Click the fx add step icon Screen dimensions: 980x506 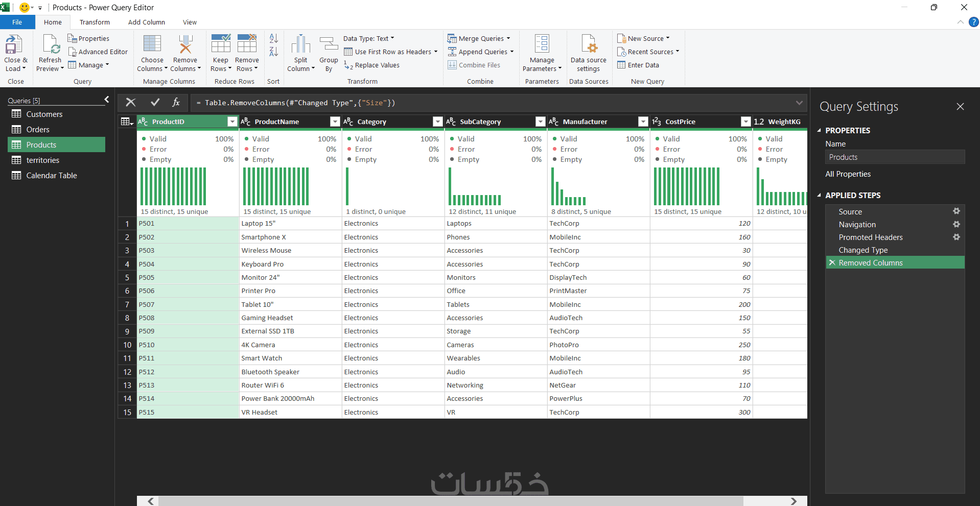pos(176,103)
